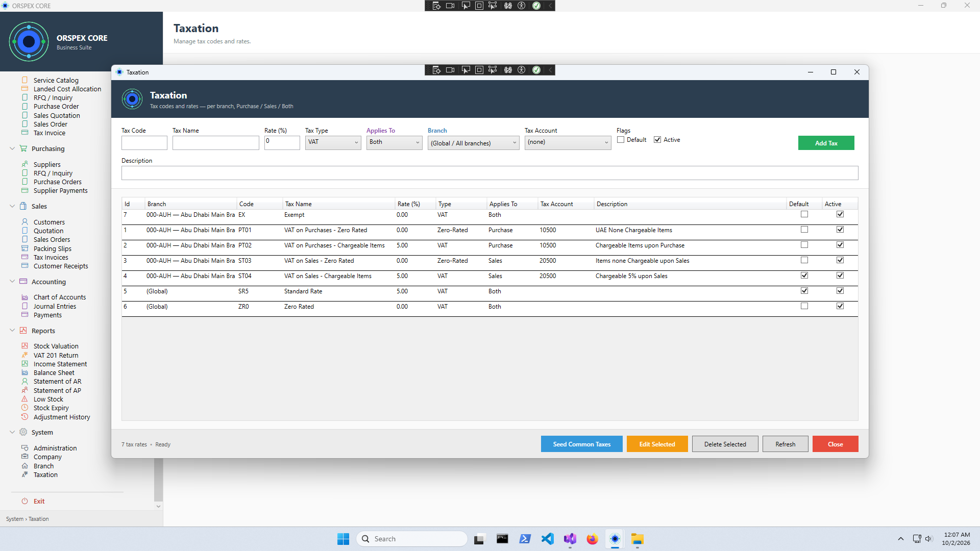Click the Customers icon in sidebar
The height and width of the screenshot is (551, 980).
pos(24,222)
